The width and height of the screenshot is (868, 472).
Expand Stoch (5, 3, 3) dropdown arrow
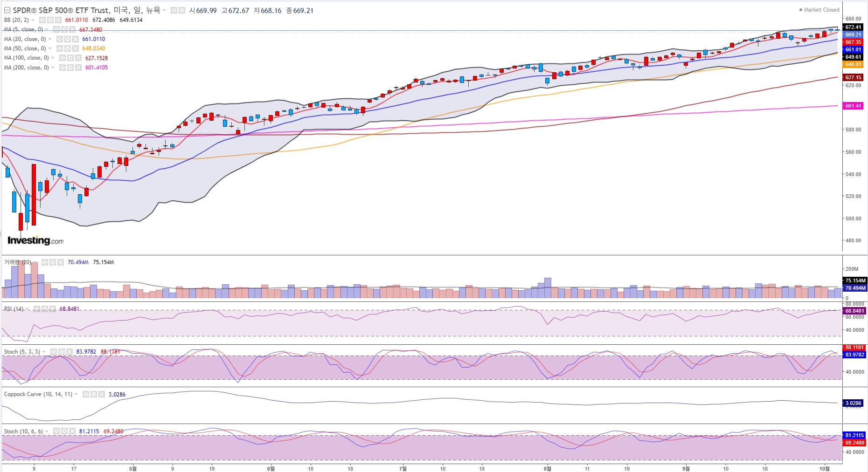click(44, 352)
